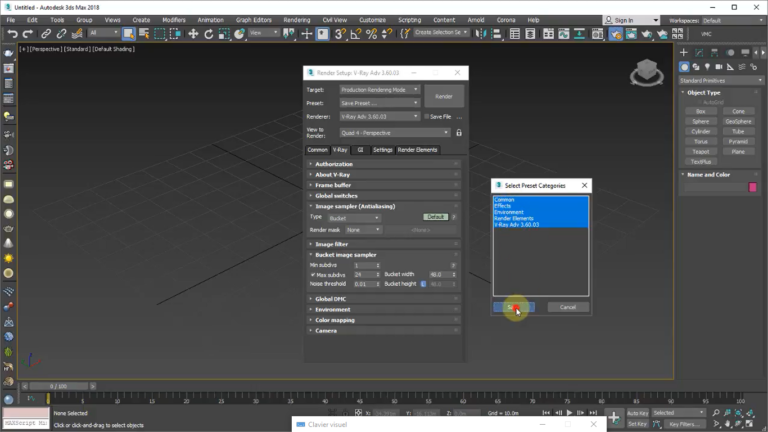Image resolution: width=768 pixels, height=432 pixels.
Task: Open the Preset dropdown
Action: click(x=380, y=103)
